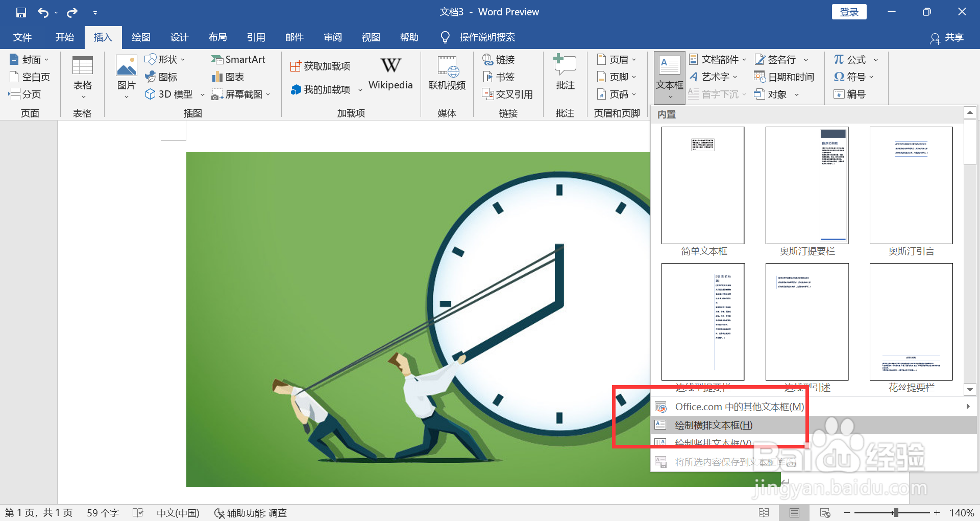Open the 形状 shapes dropdown

coord(164,59)
